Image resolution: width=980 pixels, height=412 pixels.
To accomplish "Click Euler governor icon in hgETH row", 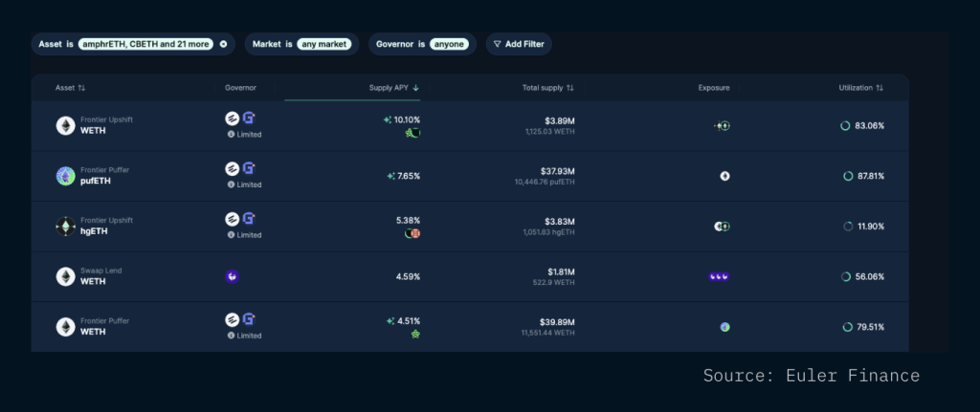I will [x=232, y=220].
